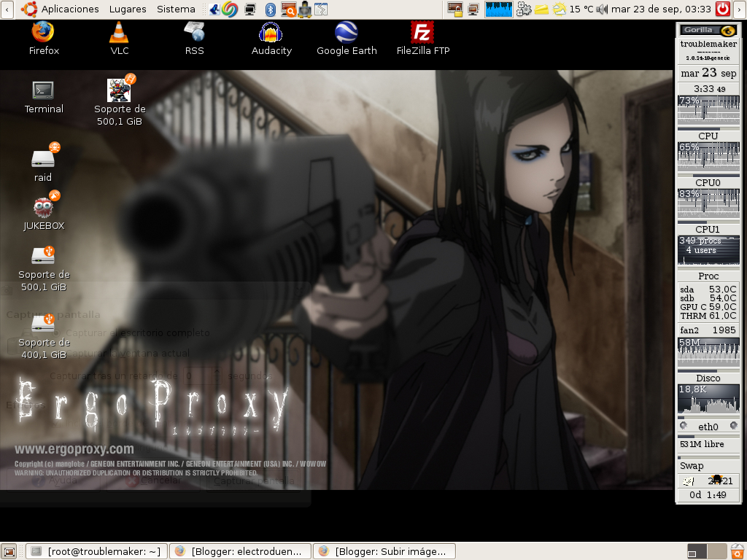Image resolution: width=747 pixels, height=560 pixels.
Task: Click the CPU0 chart showing 65%
Action: click(708, 156)
